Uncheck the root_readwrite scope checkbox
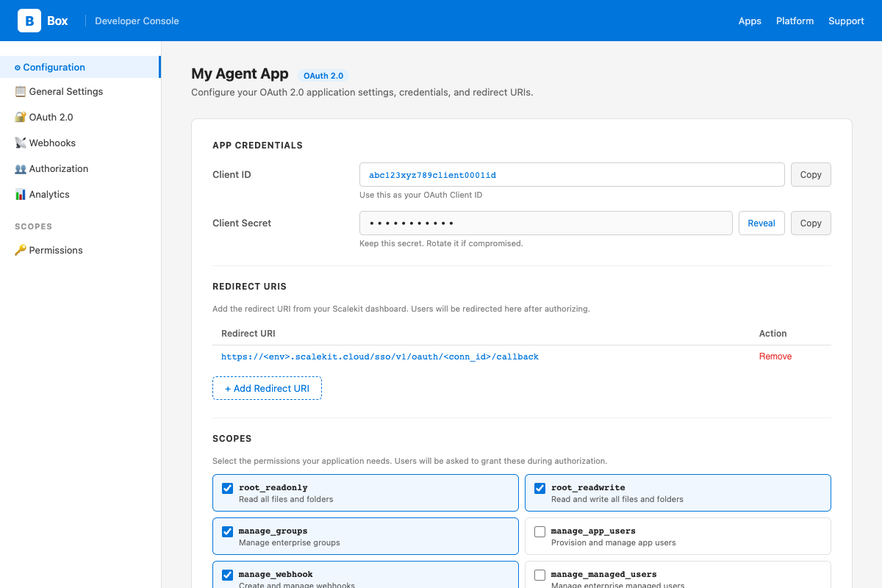The width and height of the screenshot is (882, 588). point(540,488)
